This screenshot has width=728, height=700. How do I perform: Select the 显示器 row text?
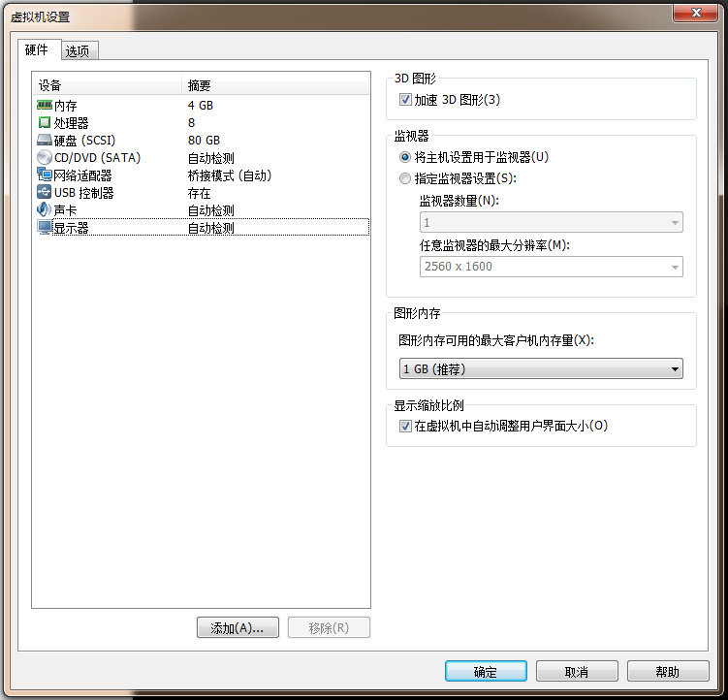pyautogui.click(x=71, y=228)
